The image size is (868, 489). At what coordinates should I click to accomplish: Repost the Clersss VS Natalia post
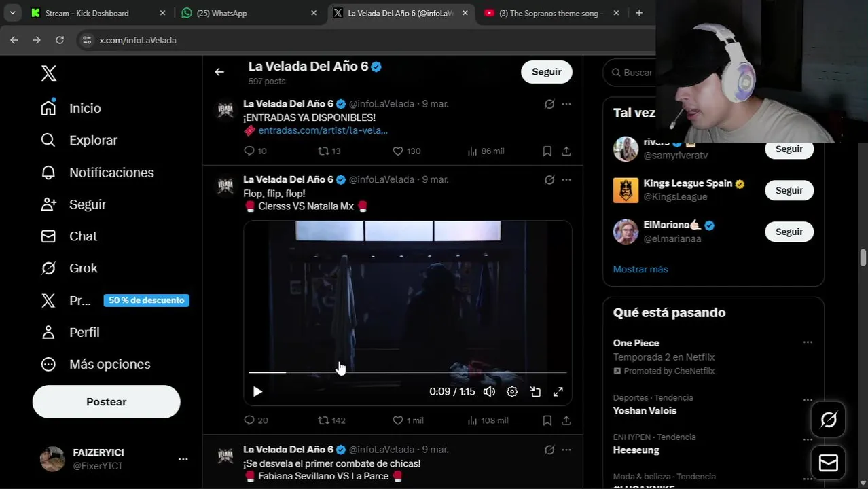click(332, 420)
